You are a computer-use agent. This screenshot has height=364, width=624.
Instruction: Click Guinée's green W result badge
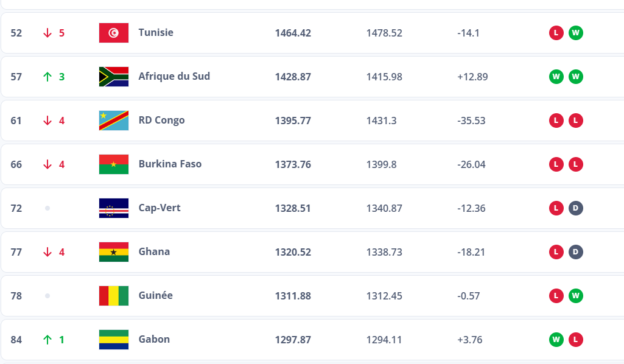tap(576, 296)
